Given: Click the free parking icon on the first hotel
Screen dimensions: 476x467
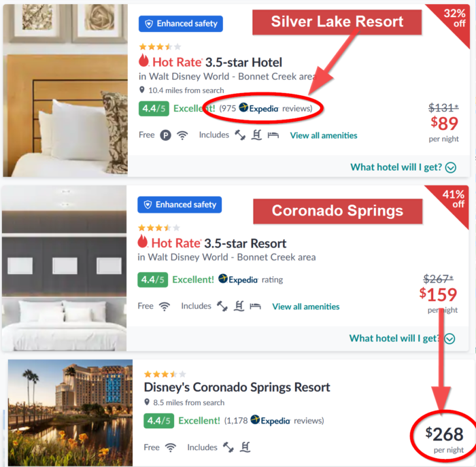Looking at the screenshot, I should [165, 135].
